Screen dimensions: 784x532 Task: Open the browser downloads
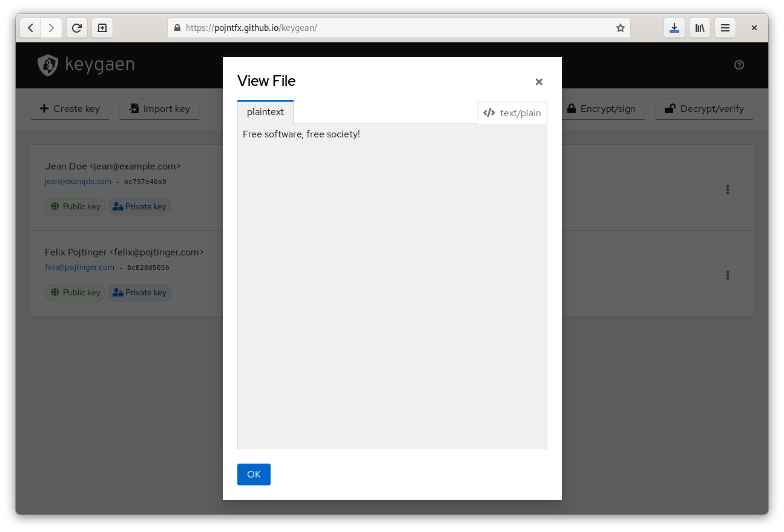pos(674,28)
